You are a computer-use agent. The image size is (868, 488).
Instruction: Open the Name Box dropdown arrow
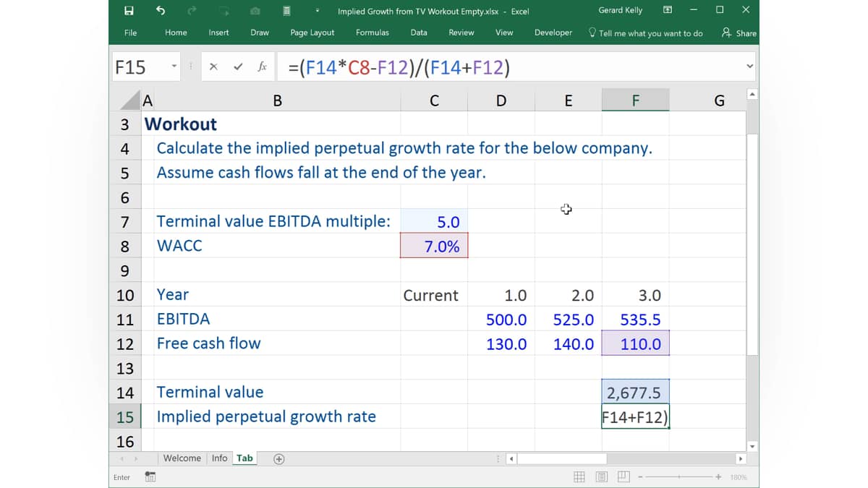tap(174, 67)
